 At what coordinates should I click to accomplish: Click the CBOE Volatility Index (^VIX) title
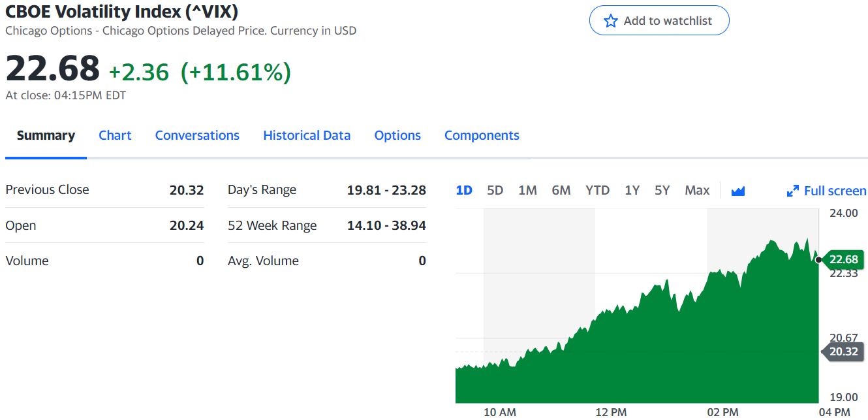pyautogui.click(x=121, y=11)
